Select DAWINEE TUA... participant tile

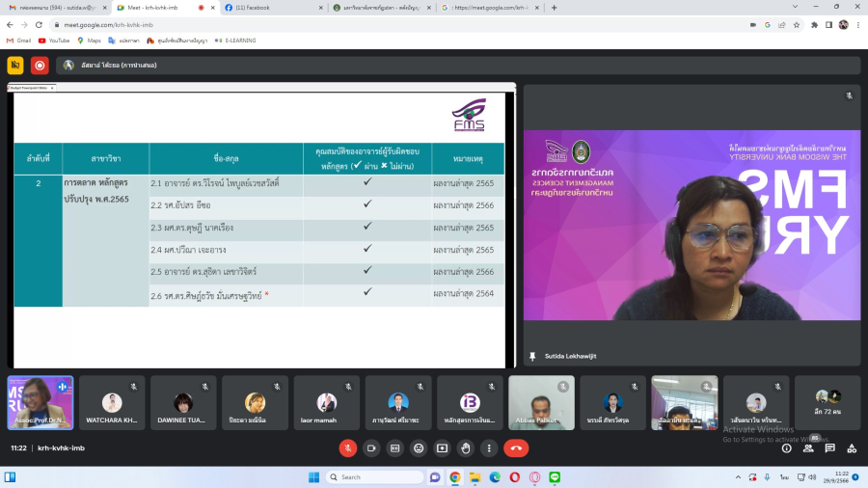click(x=183, y=403)
